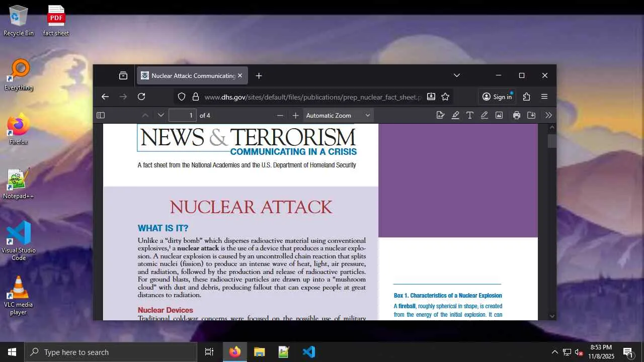
Task: Select the add text tool
Action: 470,115
